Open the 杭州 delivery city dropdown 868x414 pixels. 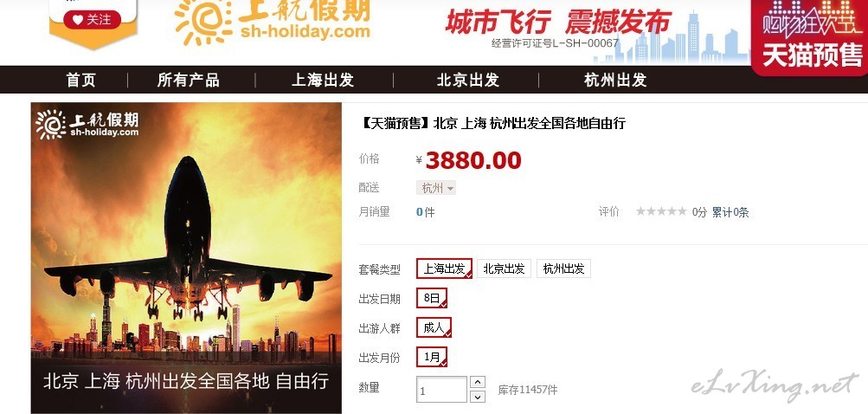point(436,188)
